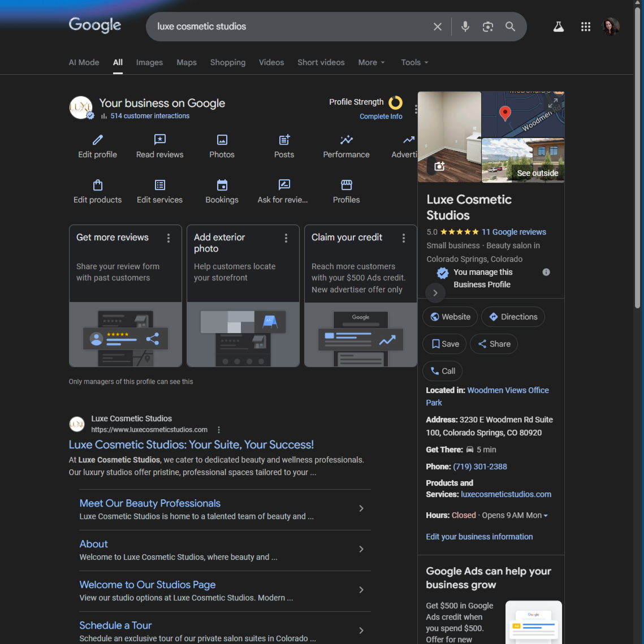Image resolution: width=644 pixels, height=644 pixels.
Task: Open the Performance sparkle chart icon
Action: [x=347, y=140]
